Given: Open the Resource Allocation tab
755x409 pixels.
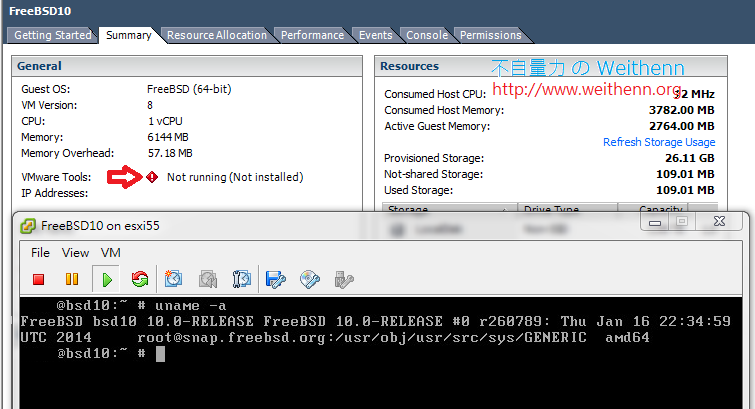Looking at the screenshot, I should coord(217,35).
